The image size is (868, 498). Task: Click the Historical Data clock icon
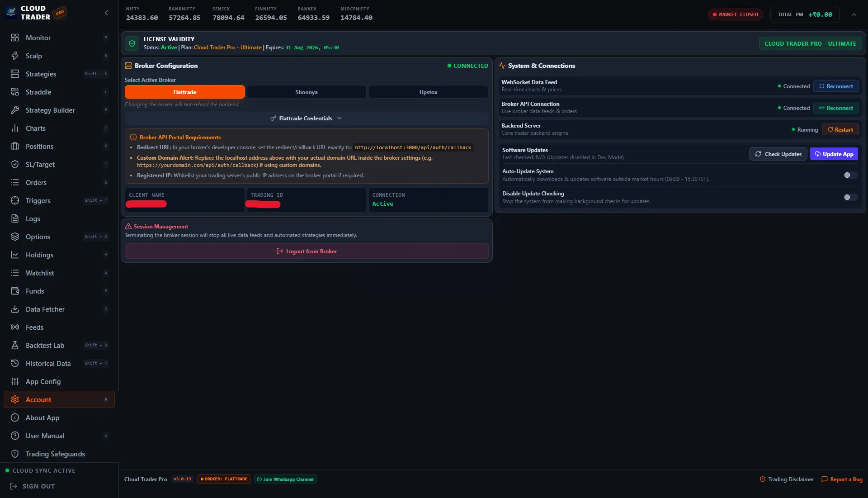pos(15,363)
